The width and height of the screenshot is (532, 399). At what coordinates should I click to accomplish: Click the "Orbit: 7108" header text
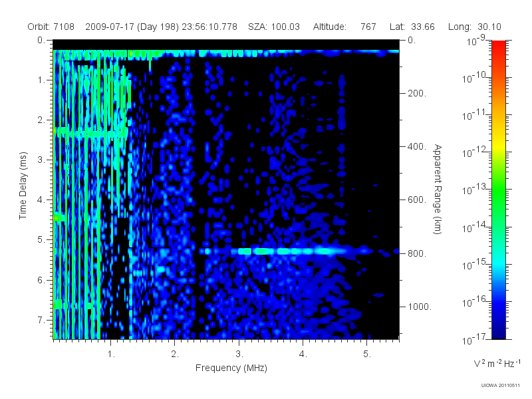pos(51,27)
